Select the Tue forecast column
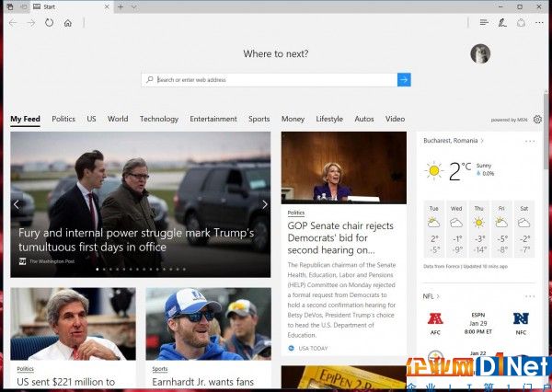The width and height of the screenshot is (552, 392). (x=433, y=229)
